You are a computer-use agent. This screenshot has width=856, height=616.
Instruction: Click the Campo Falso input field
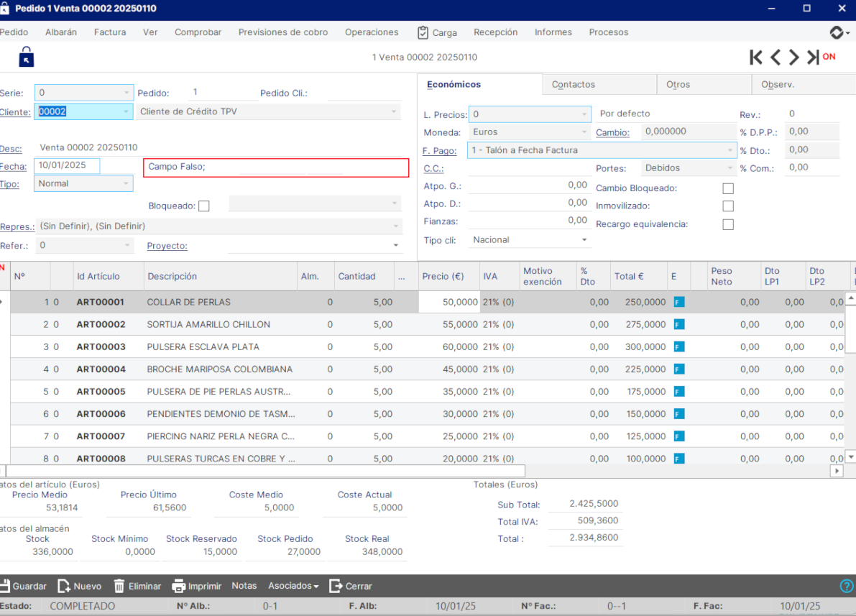(x=276, y=167)
